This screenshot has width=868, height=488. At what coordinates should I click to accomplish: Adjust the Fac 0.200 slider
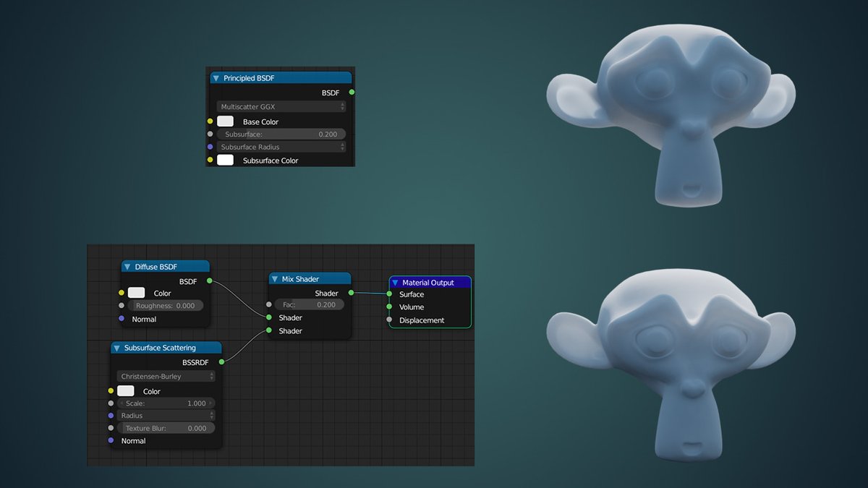[x=310, y=305]
